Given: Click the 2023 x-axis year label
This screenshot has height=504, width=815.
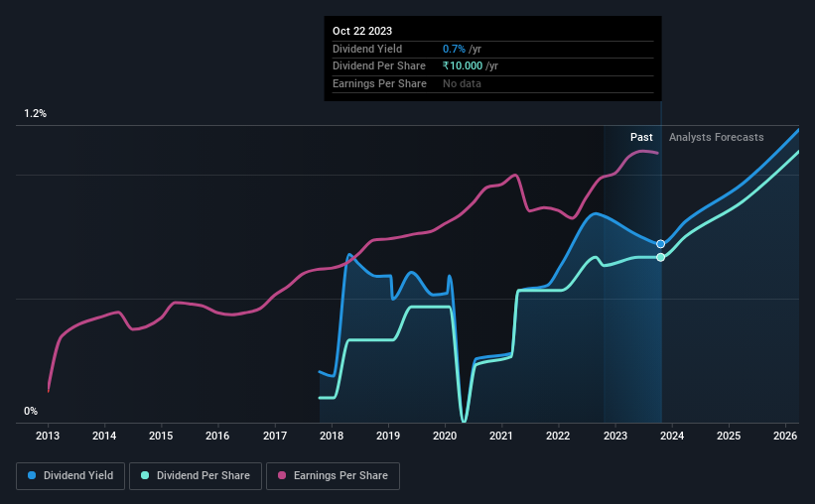Looking at the screenshot, I should point(615,436).
